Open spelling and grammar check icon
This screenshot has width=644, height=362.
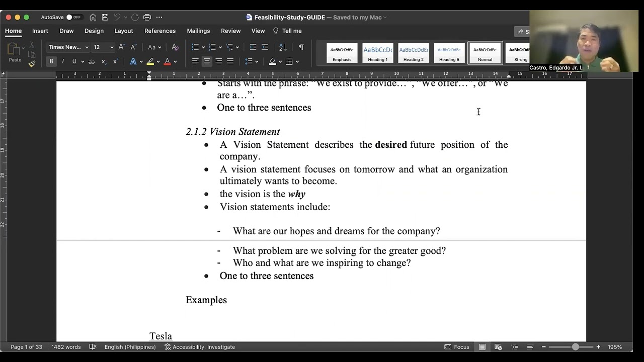tap(93, 347)
